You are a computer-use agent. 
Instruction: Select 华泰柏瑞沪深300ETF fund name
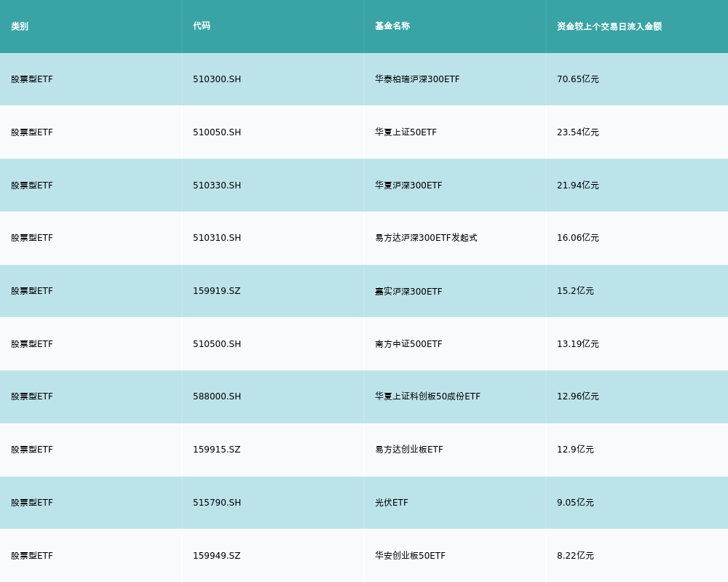417,79
